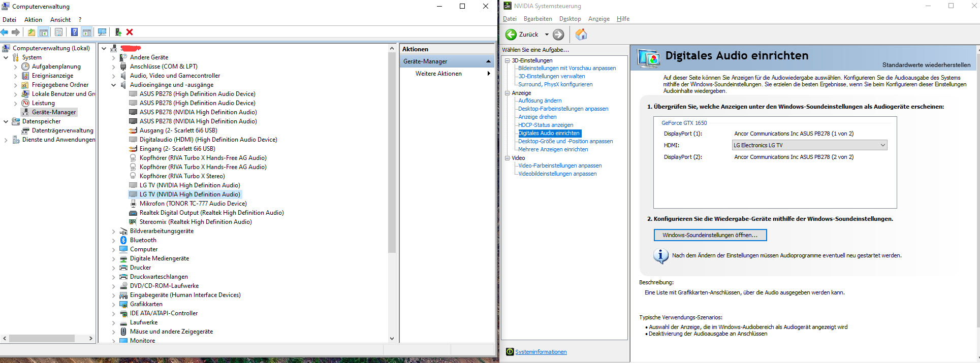Select Kopfhörer (RIVA Turbo X Stereo)
The height and width of the screenshot is (363, 980).
pos(182,176)
